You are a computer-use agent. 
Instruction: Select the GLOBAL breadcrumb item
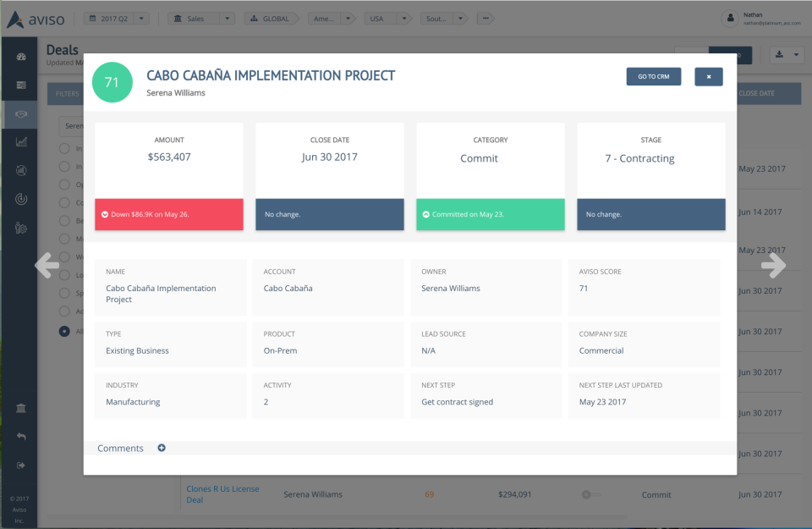coord(271,19)
